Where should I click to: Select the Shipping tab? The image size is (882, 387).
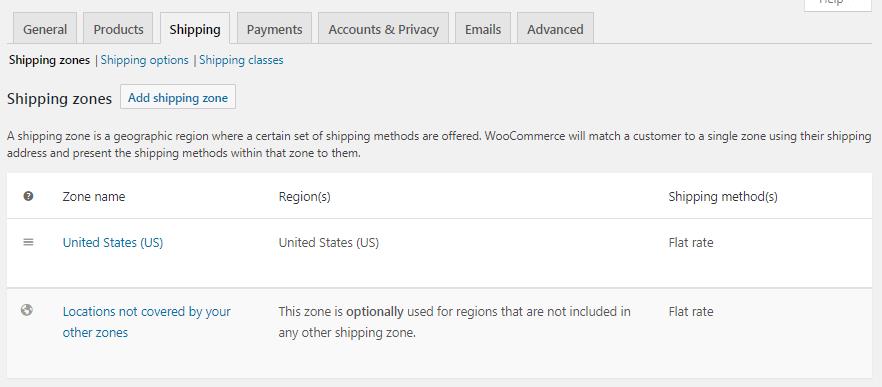195,29
